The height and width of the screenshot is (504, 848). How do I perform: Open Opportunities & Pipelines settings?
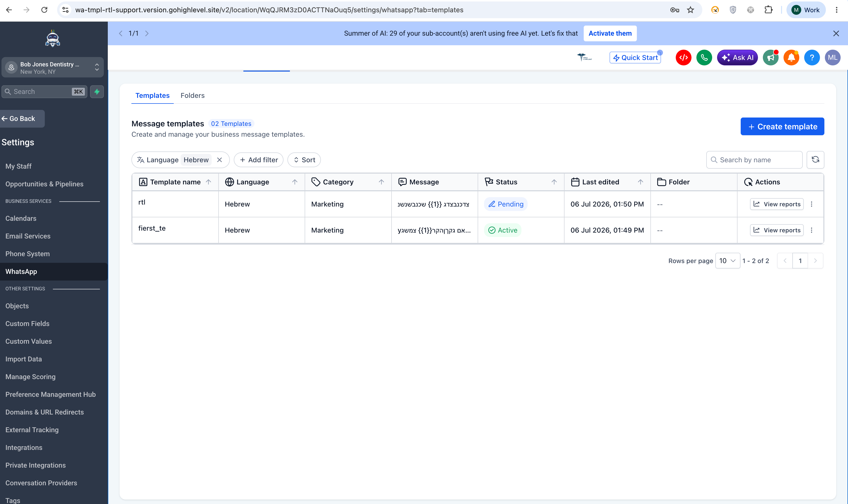coord(44,184)
